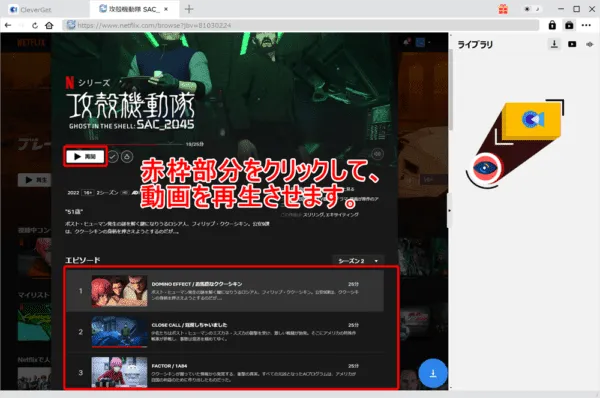Add series to My List checkmark

pyautogui.click(x=112, y=156)
